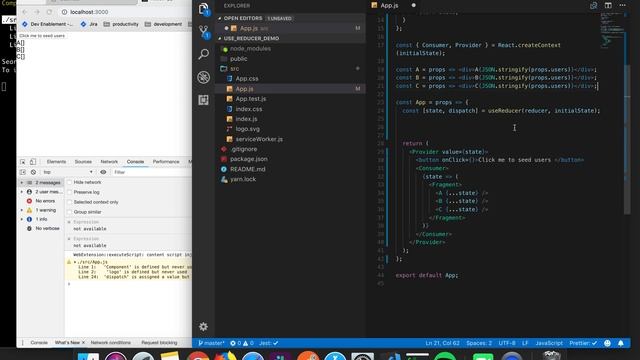The width and height of the screenshot is (640, 360).
Task: Click the master git branch indicator
Action: [211, 343]
